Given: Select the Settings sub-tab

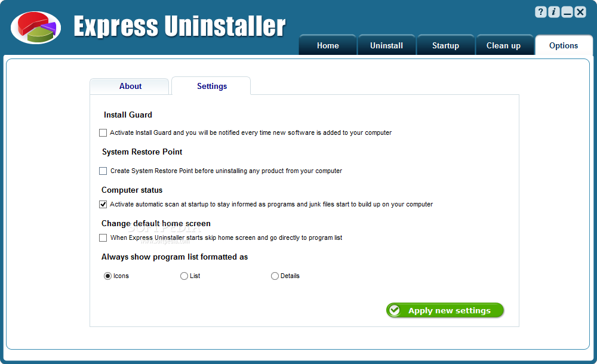Looking at the screenshot, I should (x=211, y=86).
